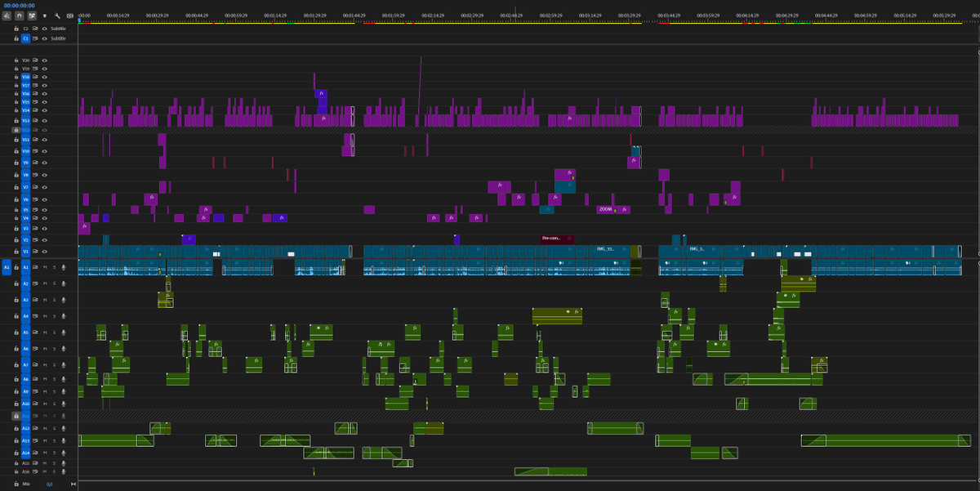Image resolution: width=980 pixels, height=491 pixels.
Task: Unlock the locked V12 track
Action: (x=16, y=130)
